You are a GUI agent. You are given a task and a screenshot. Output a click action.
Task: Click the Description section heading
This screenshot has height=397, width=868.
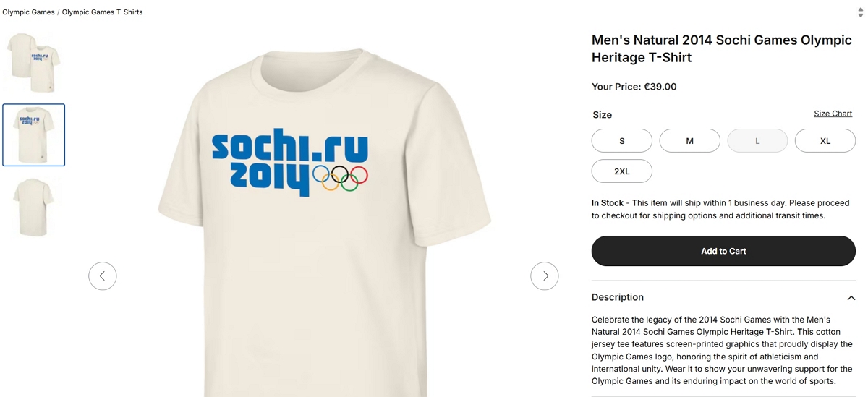[617, 297]
